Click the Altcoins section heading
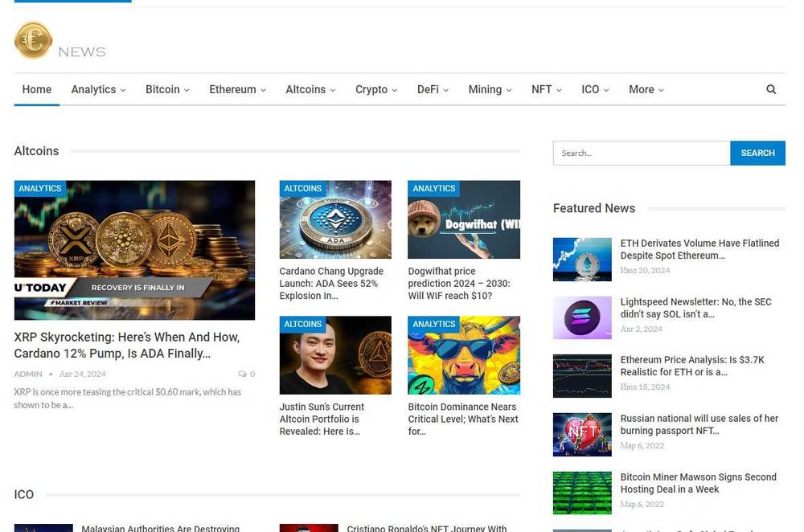The height and width of the screenshot is (532, 804). click(x=36, y=151)
